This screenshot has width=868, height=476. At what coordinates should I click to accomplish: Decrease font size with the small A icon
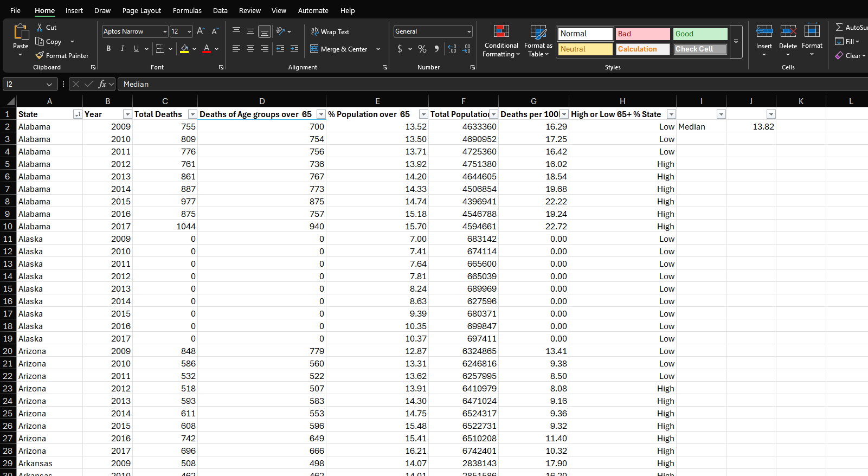click(215, 31)
